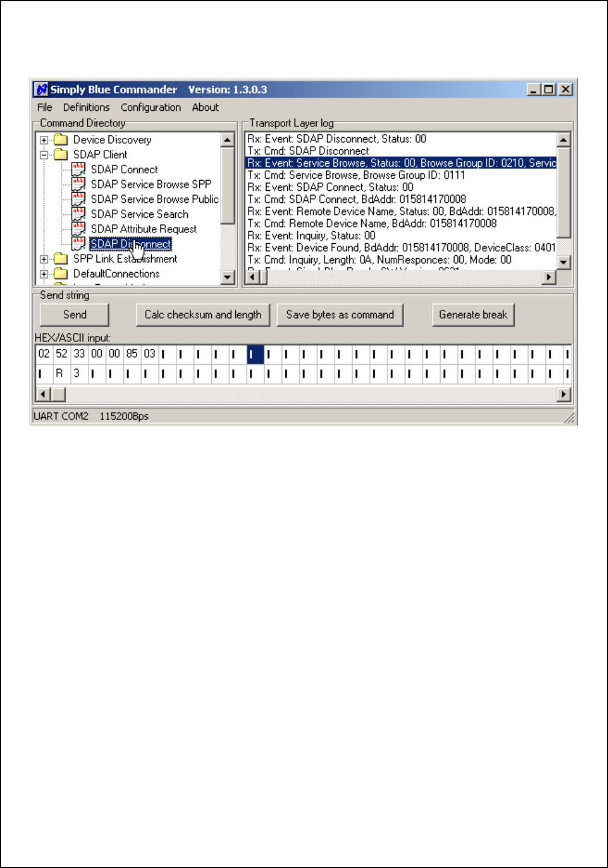The width and height of the screenshot is (608, 868).
Task: Click Save bytes as command button
Action: click(x=340, y=315)
